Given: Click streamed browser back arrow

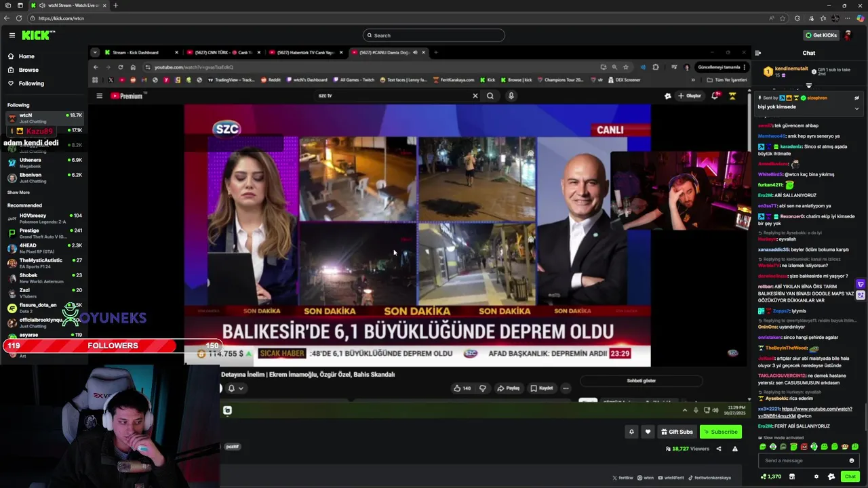Looking at the screenshot, I should (96, 67).
